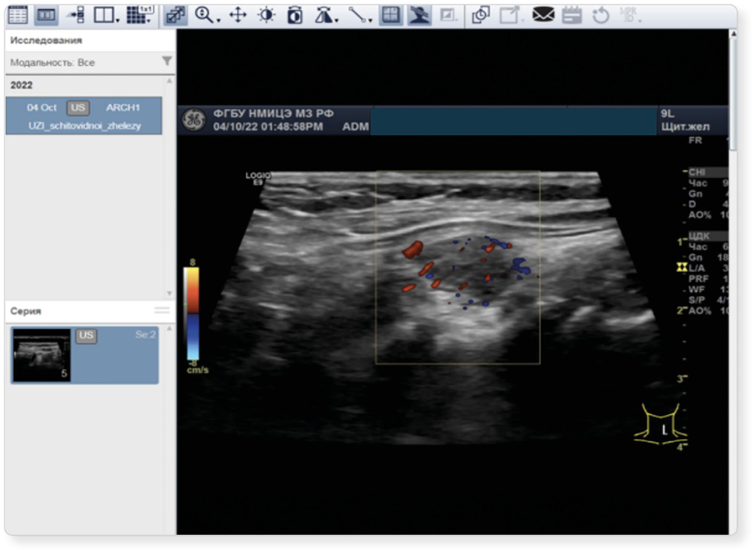The image size is (756, 554).
Task: Click the rotate image tool
Action: (295, 15)
